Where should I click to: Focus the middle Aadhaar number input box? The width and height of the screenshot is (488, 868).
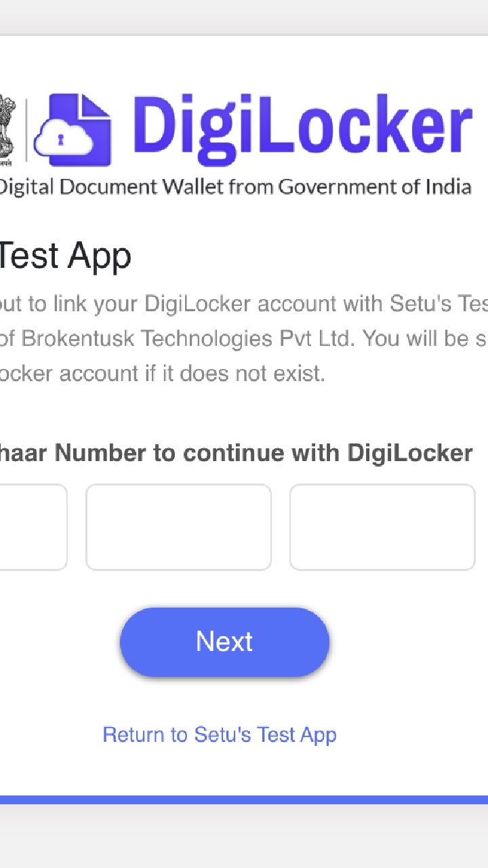tap(178, 527)
